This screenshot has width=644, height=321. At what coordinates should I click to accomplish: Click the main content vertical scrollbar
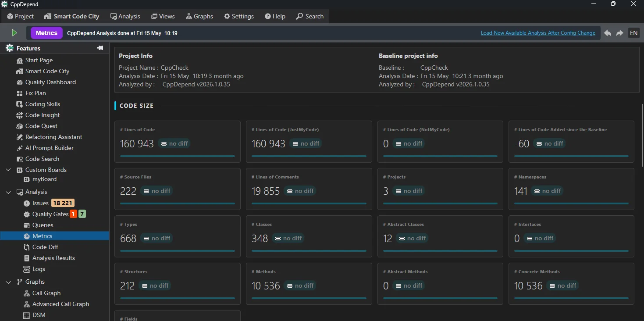point(642,135)
